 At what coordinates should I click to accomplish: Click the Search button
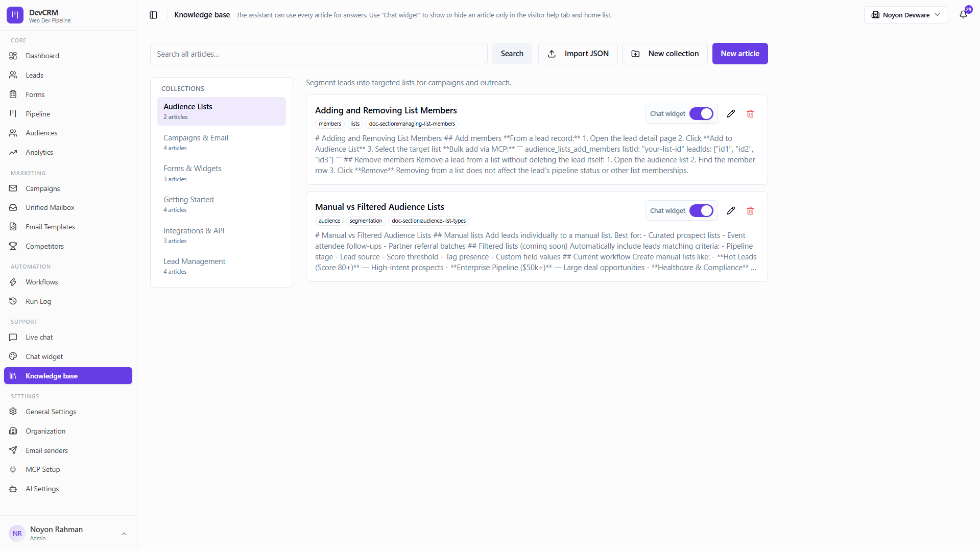(x=512, y=54)
